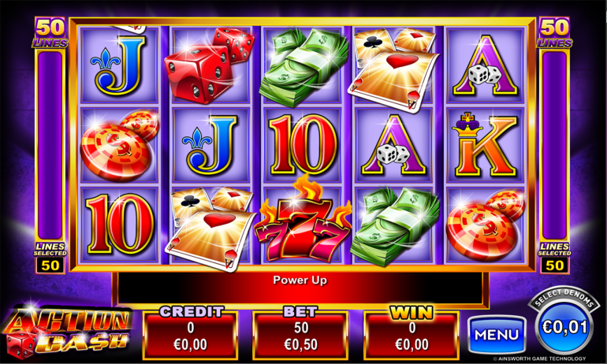The width and height of the screenshot is (607, 364).
Task: Click the right 50 Lines indicator
Action: 554,32
